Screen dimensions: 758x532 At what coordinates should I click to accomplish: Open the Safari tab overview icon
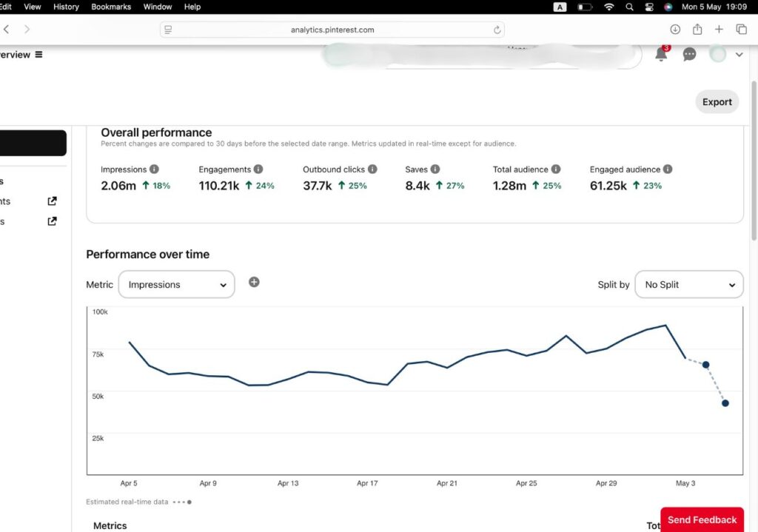pos(741,30)
